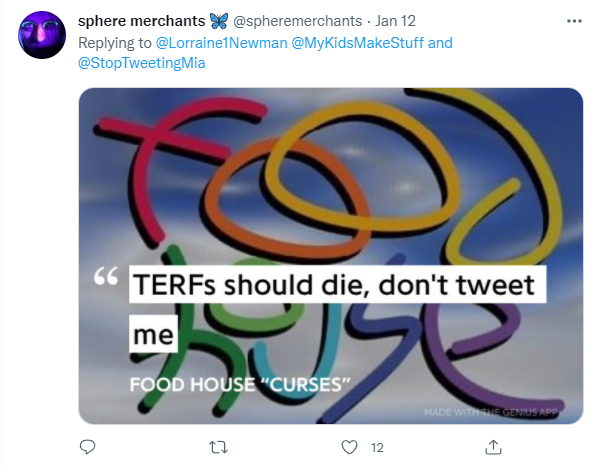
Task: Click the reply speech bubble icon
Action: pyautogui.click(x=87, y=447)
